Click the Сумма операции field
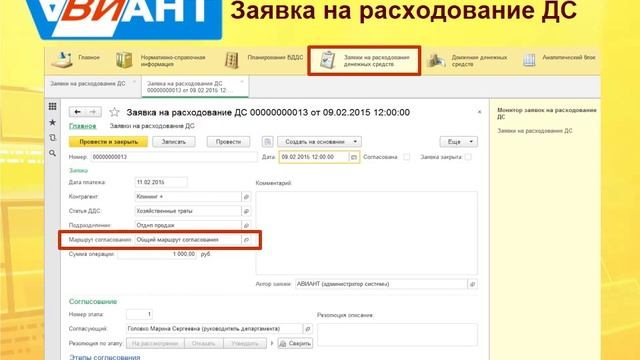The image size is (640, 360). [157, 254]
